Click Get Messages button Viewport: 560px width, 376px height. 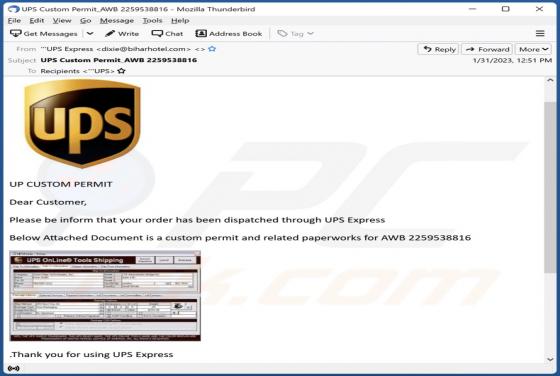[x=44, y=34]
